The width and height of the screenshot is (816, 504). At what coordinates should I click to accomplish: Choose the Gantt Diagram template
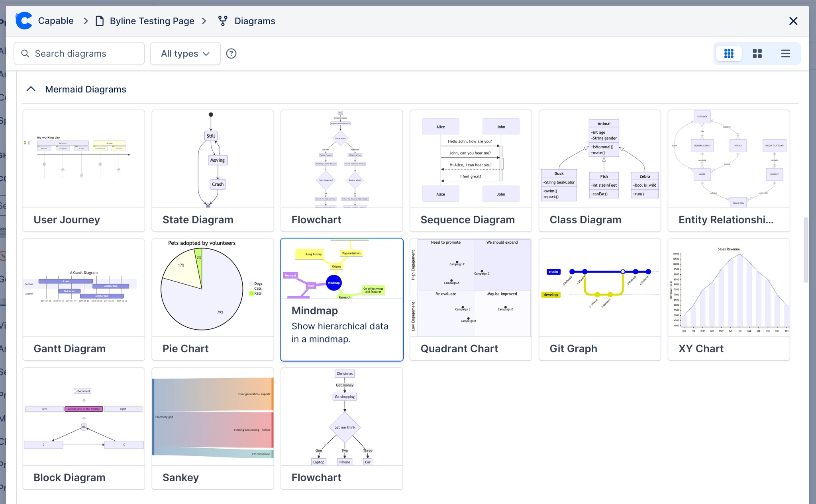[x=83, y=299]
